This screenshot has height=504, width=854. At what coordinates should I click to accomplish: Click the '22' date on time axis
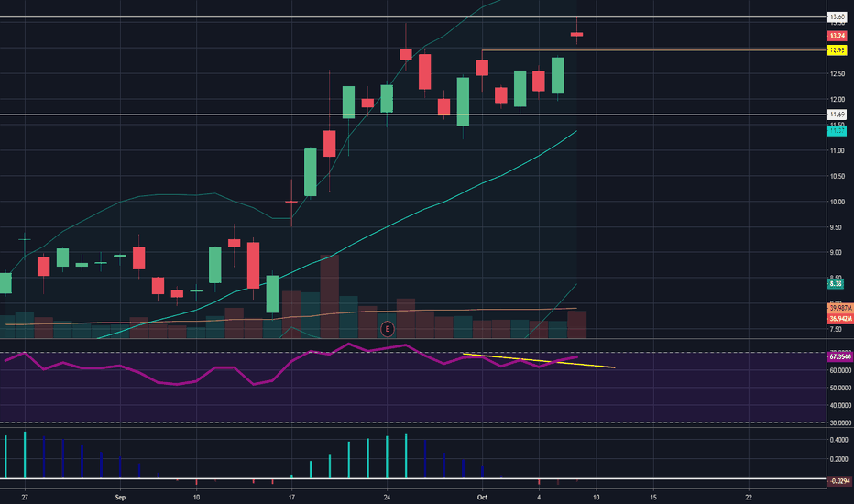point(749,497)
